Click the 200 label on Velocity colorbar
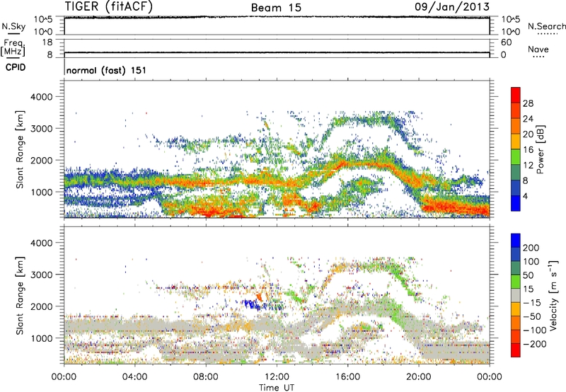566x392 pixels. coord(531,248)
